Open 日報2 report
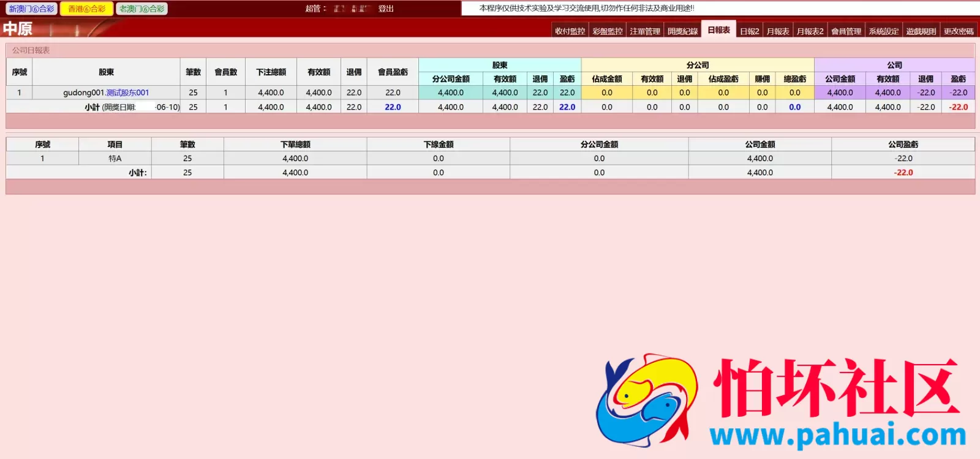 tap(749, 31)
